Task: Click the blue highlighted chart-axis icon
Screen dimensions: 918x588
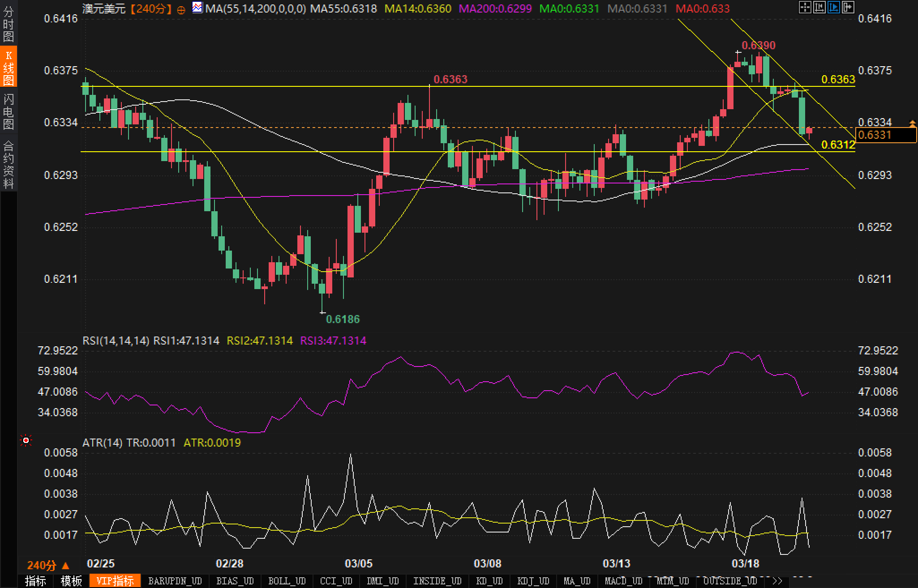Action: tap(833, 8)
